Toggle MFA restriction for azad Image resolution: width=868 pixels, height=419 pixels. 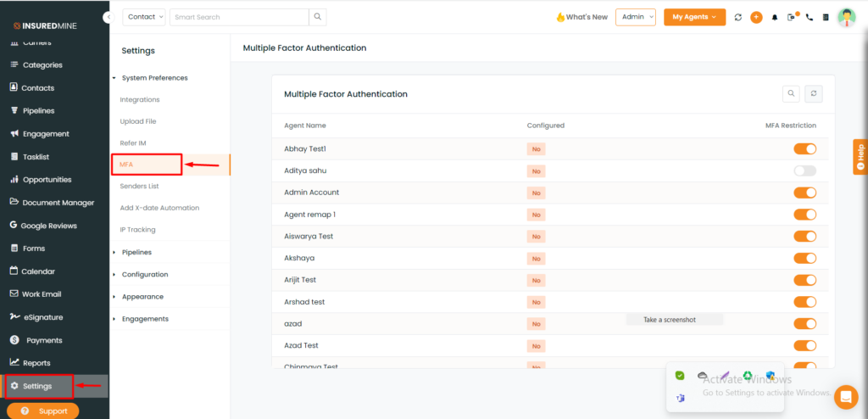point(805,324)
